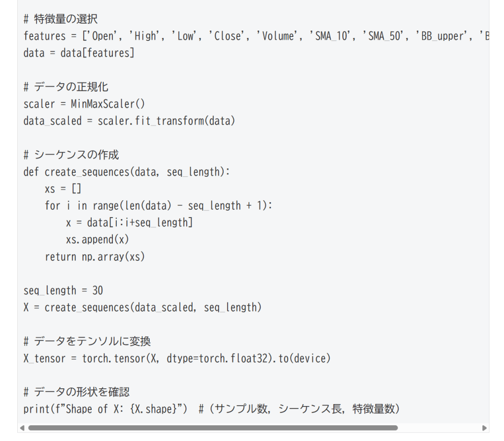
Task: Click the "seq_length = 30" line
Action: click(x=63, y=290)
